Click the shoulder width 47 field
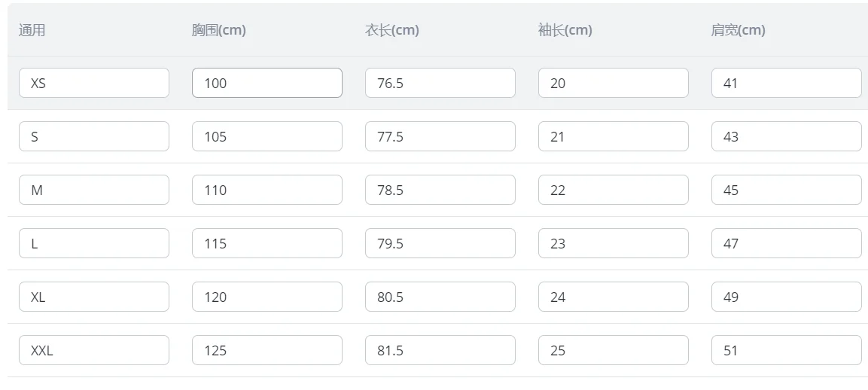 (787, 243)
